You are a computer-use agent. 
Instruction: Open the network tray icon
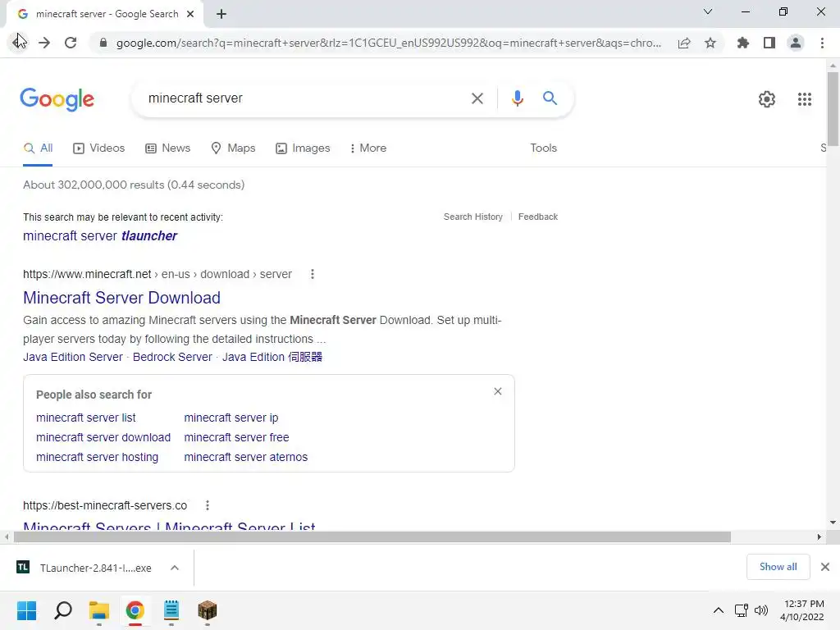tap(742, 610)
